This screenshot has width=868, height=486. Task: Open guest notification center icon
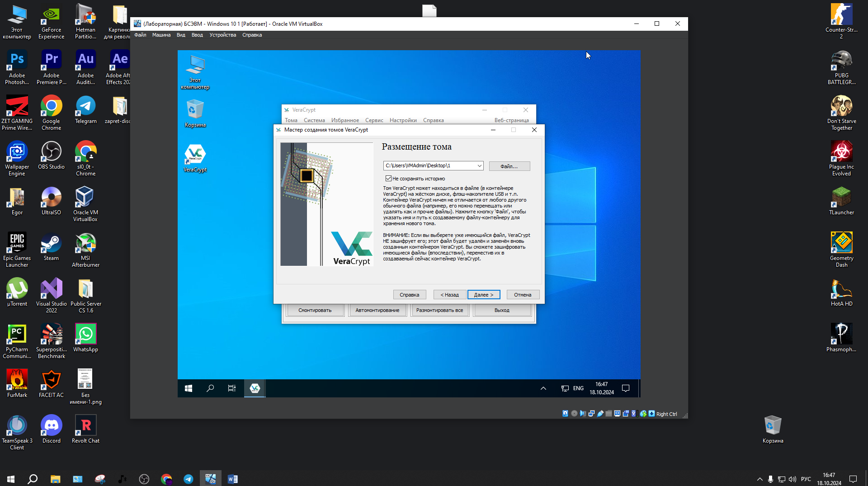pyautogui.click(x=626, y=388)
